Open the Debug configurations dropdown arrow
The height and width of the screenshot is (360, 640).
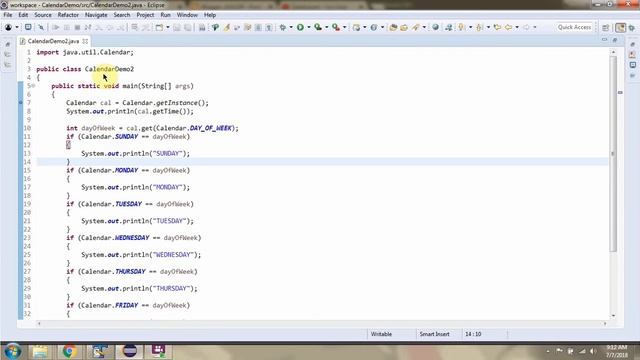(291, 27)
